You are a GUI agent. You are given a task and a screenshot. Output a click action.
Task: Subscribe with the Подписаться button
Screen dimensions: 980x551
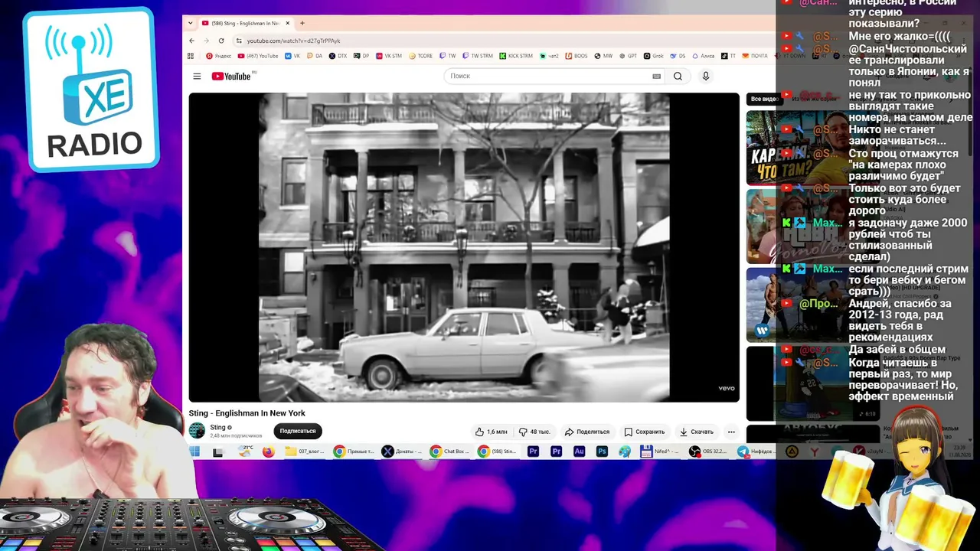click(x=298, y=432)
